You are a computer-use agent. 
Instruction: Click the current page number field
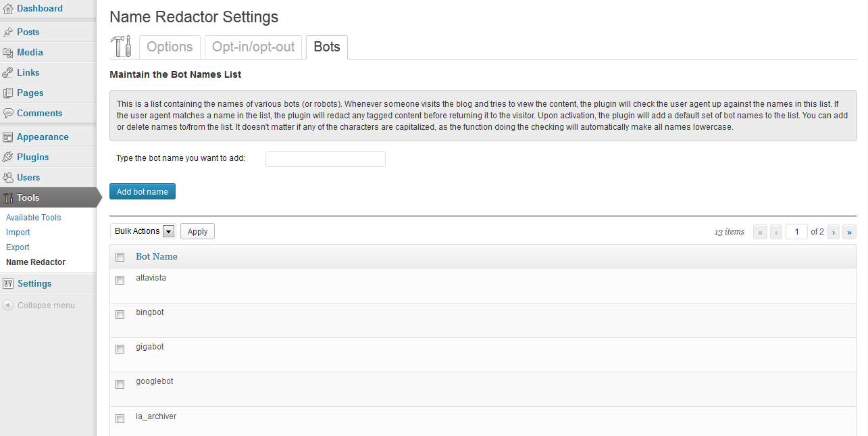797,232
